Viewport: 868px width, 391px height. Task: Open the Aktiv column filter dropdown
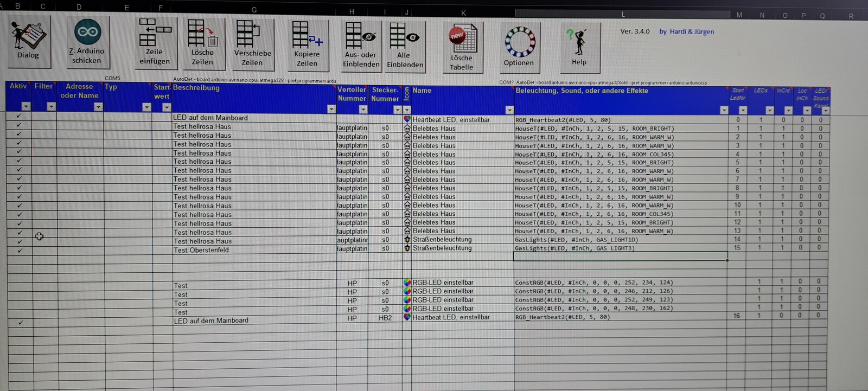pyautogui.click(x=25, y=107)
